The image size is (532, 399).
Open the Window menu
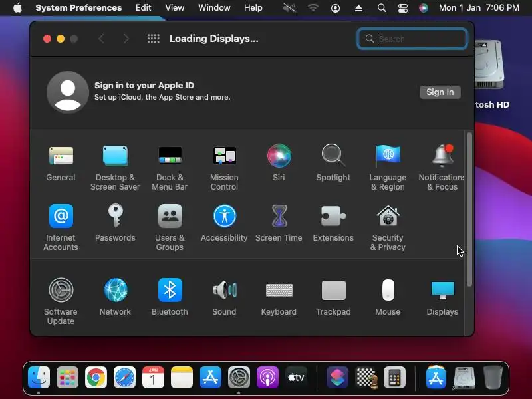pos(214,7)
